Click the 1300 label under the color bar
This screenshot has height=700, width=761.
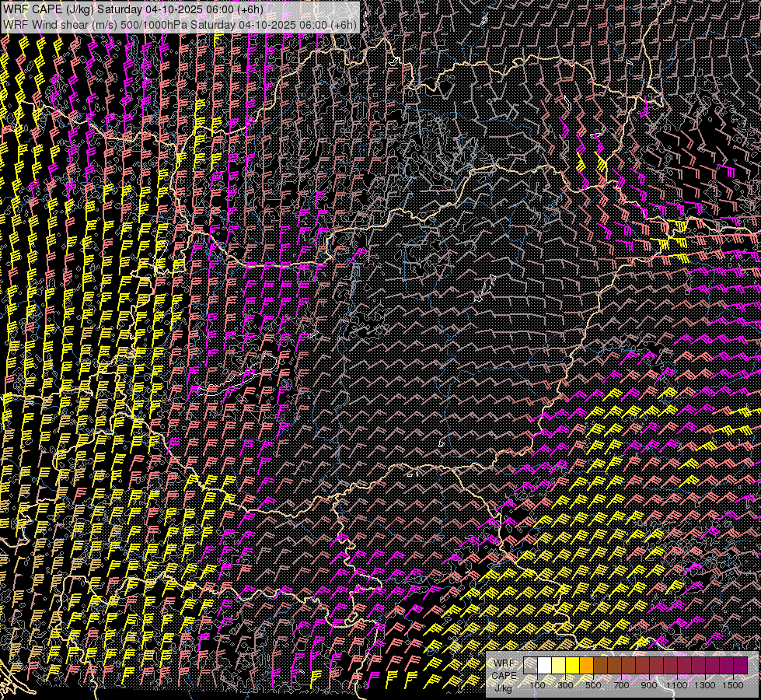tap(705, 685)
